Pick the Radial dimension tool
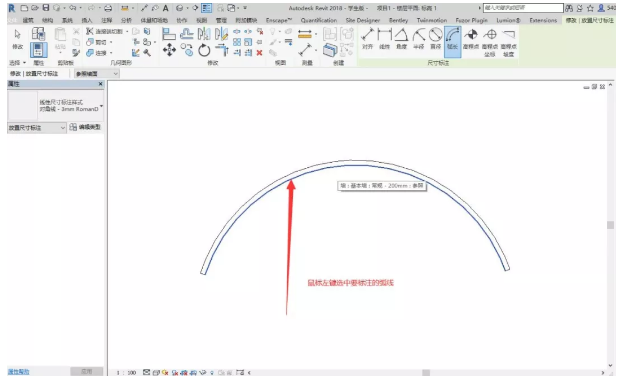This screenshot has width=623, height=387. pyautogui.click(x=418, y=39)
